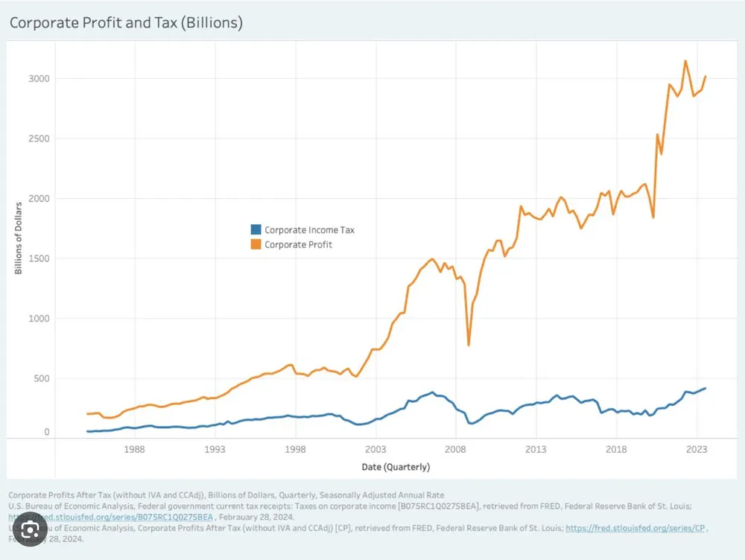
Task: Select the Corporate Profit legend label
Action: (298, 244)
